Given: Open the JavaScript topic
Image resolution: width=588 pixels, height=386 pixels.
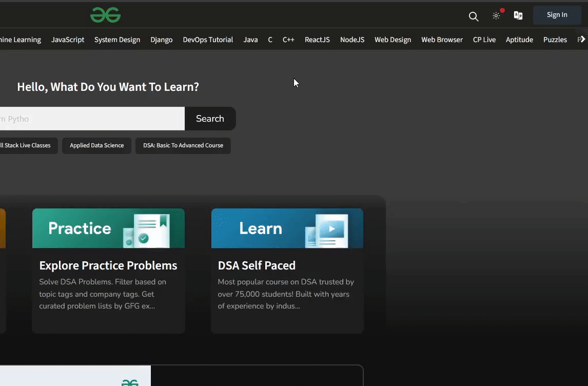Looking at the screenshot, I should 68,40.
